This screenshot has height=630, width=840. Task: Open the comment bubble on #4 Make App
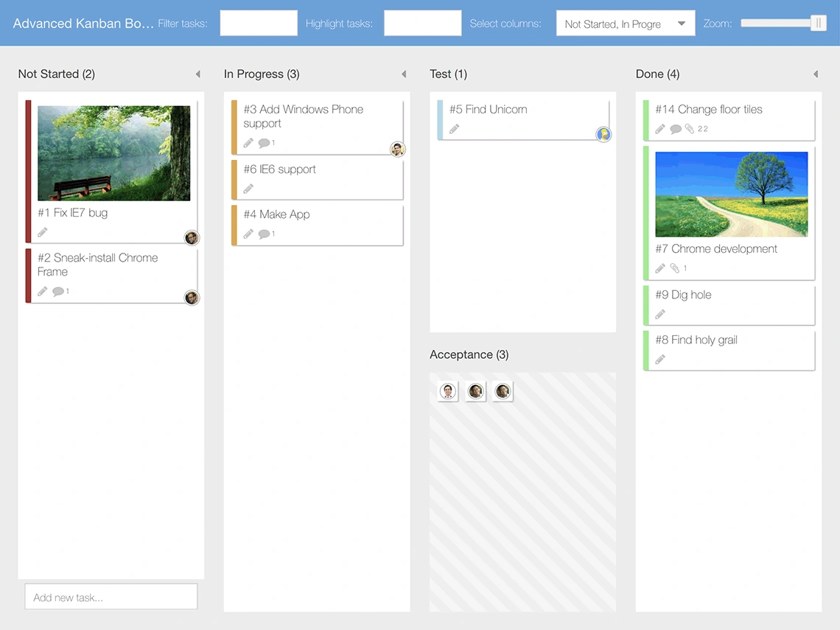[x=264, y=234]
